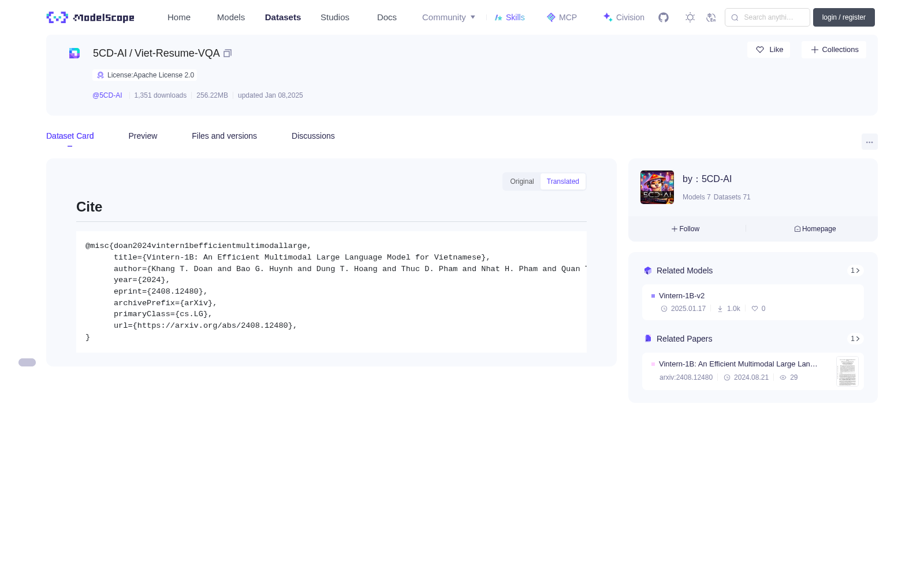The height and width of the screenshot is (578, 924).
Task: Click the heart icon on Like
Action: point(760,50)
